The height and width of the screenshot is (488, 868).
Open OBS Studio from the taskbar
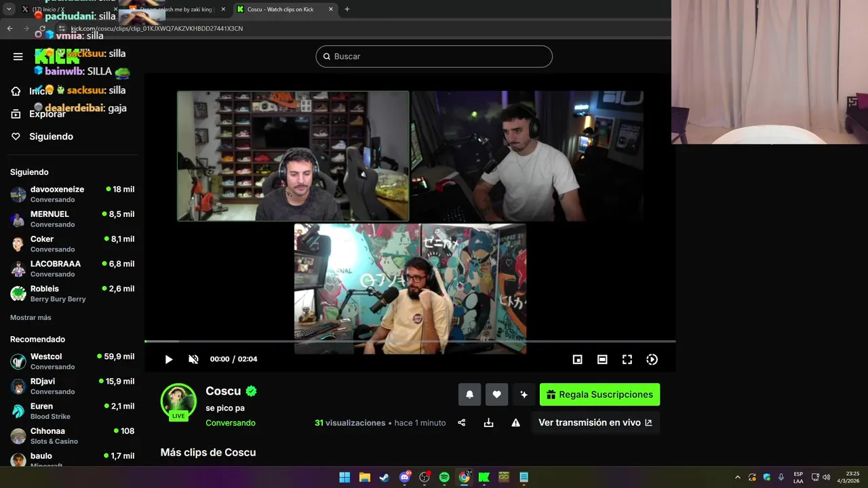(x=425, y=477)
